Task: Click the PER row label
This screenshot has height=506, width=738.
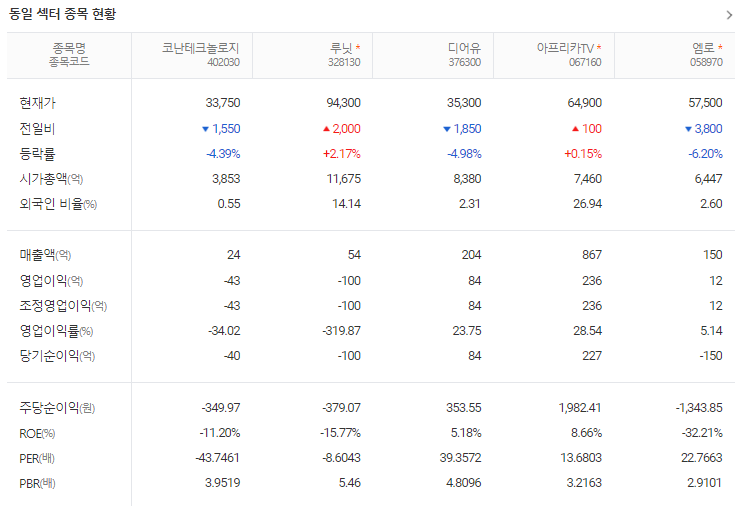Action: click(37, 458)
